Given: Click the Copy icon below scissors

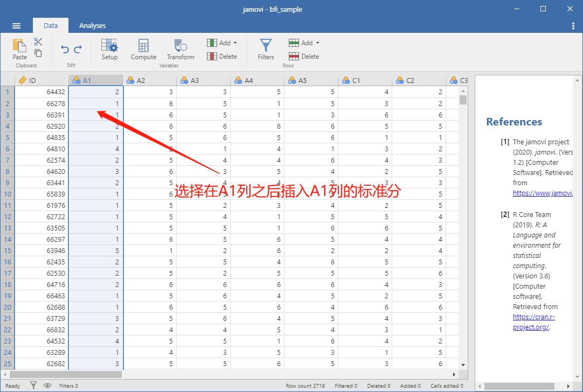Looking at the screenshot, I should 38,53.
